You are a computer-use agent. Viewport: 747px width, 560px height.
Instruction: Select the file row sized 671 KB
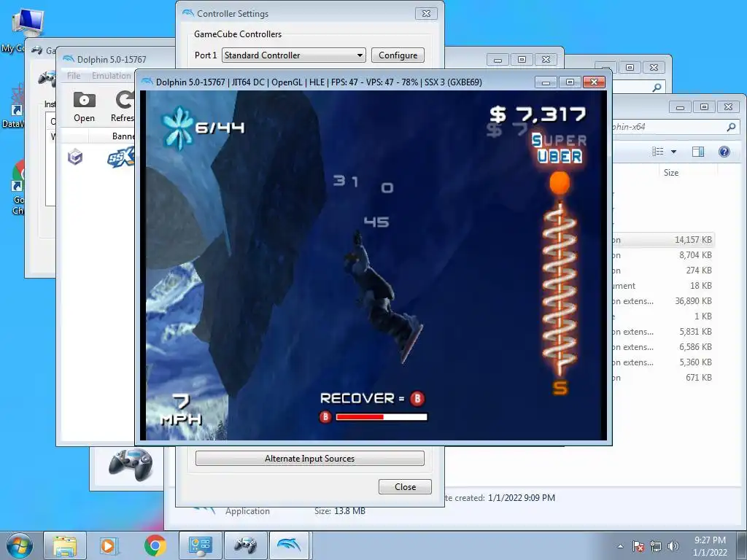(x=663, y=377)
